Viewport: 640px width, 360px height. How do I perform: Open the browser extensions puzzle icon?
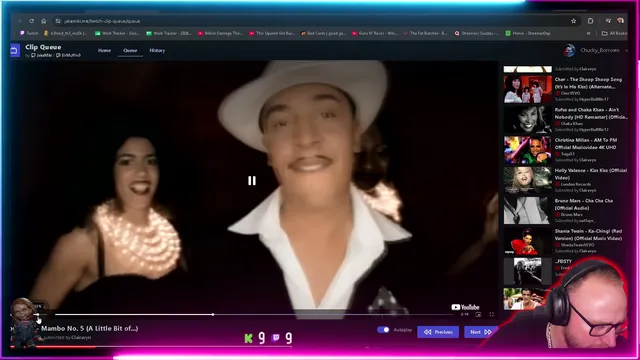[591, 21]
